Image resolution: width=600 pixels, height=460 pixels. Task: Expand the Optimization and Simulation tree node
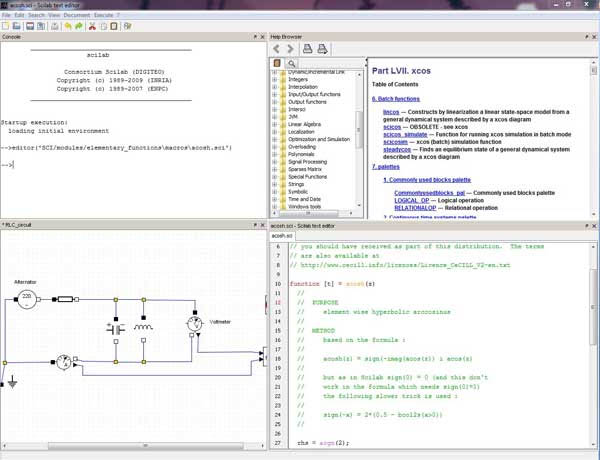[274, 139]
